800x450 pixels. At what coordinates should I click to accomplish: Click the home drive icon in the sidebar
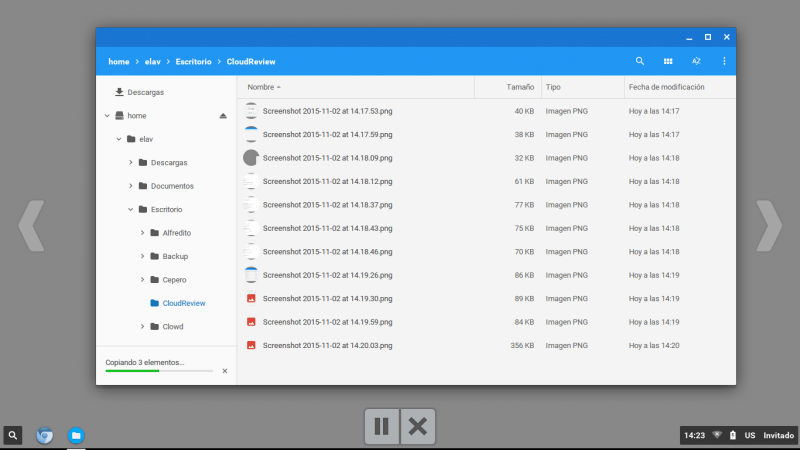click(119, 116)
